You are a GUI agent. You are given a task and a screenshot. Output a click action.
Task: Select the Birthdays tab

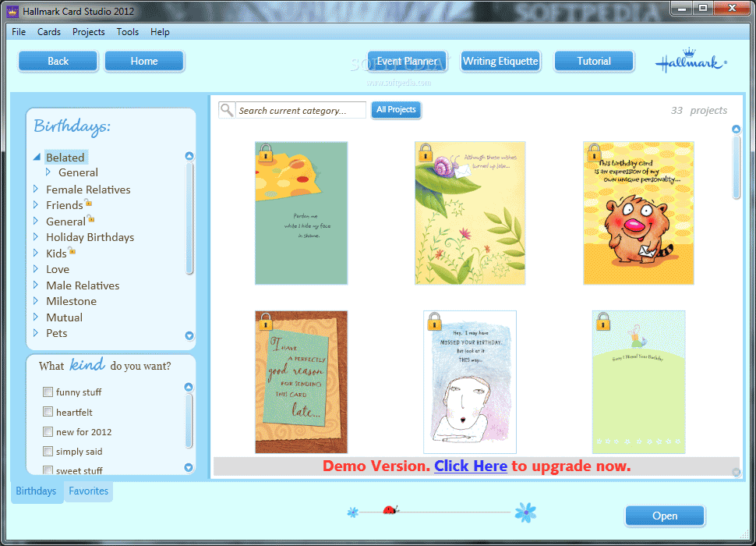[36, 491]
